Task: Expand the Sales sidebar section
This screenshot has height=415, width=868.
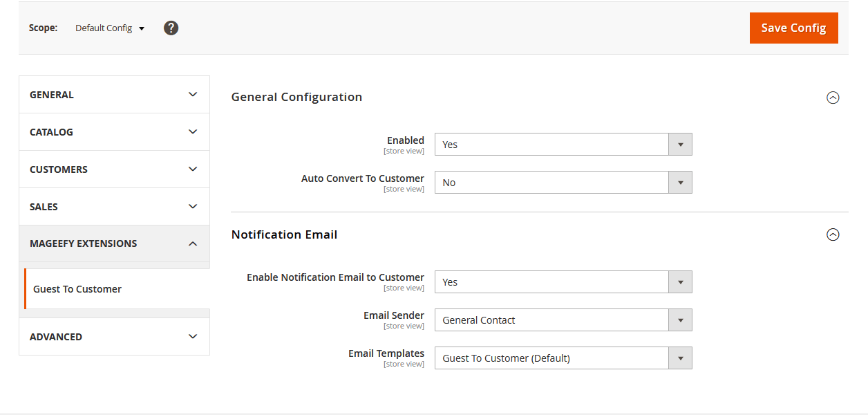Action: [114, 207]
